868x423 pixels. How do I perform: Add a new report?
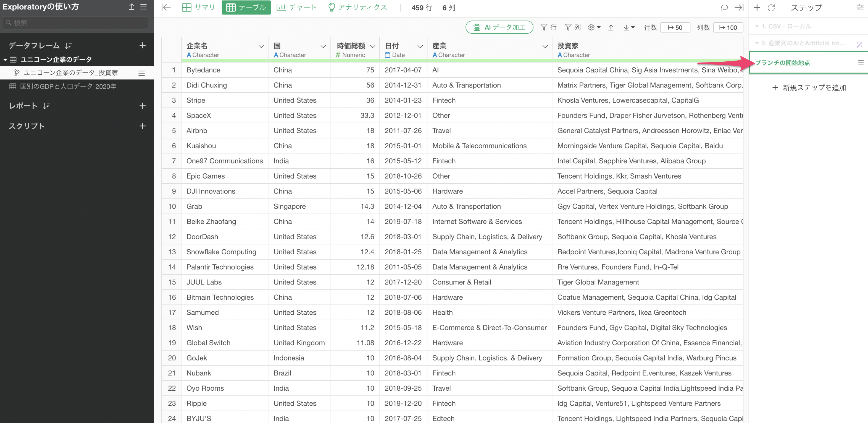pos(143,106)
